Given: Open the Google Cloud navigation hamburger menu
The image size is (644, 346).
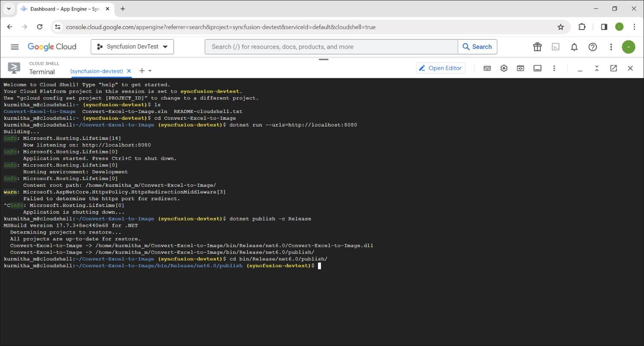Looking at the screenshot, I should click(15, 47).
